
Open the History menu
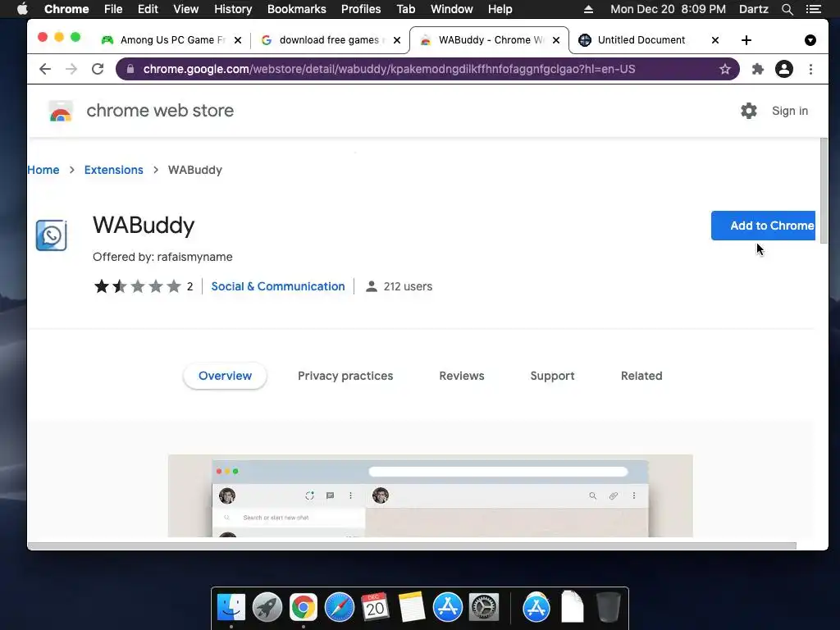click(233, 9)
